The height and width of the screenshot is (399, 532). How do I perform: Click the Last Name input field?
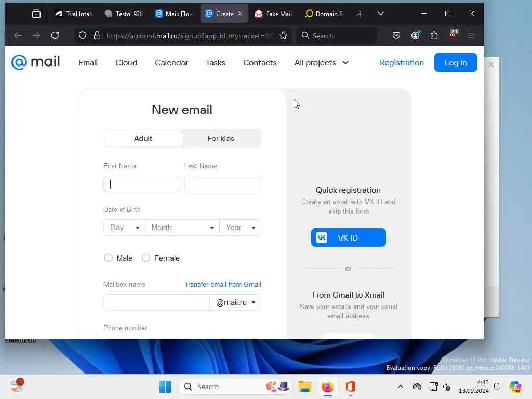click(223, 184)
